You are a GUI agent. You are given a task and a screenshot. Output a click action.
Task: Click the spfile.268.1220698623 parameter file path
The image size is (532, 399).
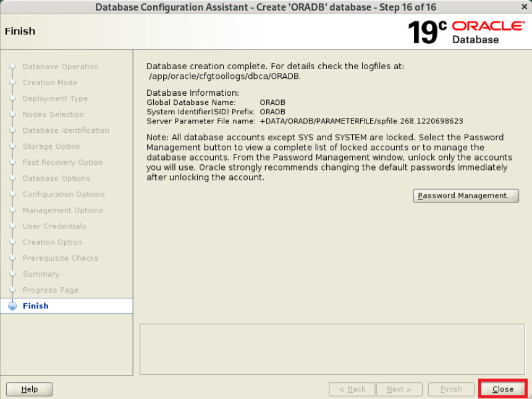(x=361, y=121)
